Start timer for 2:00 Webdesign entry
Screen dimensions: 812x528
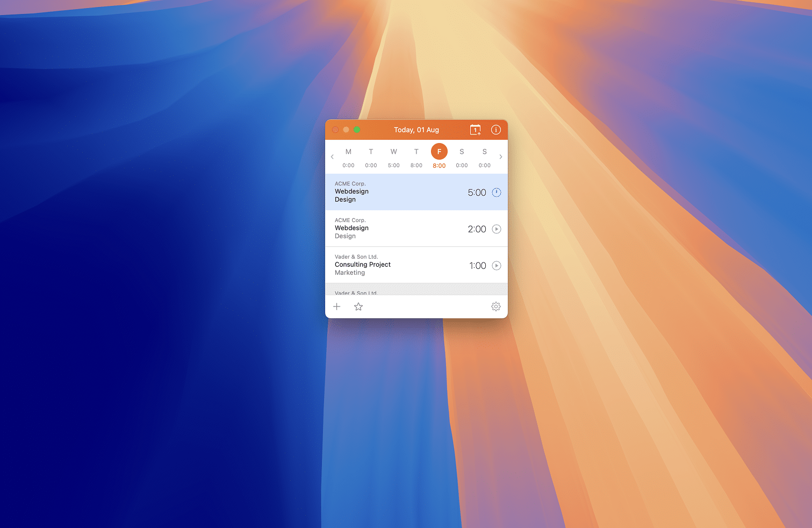click(497, 229)
